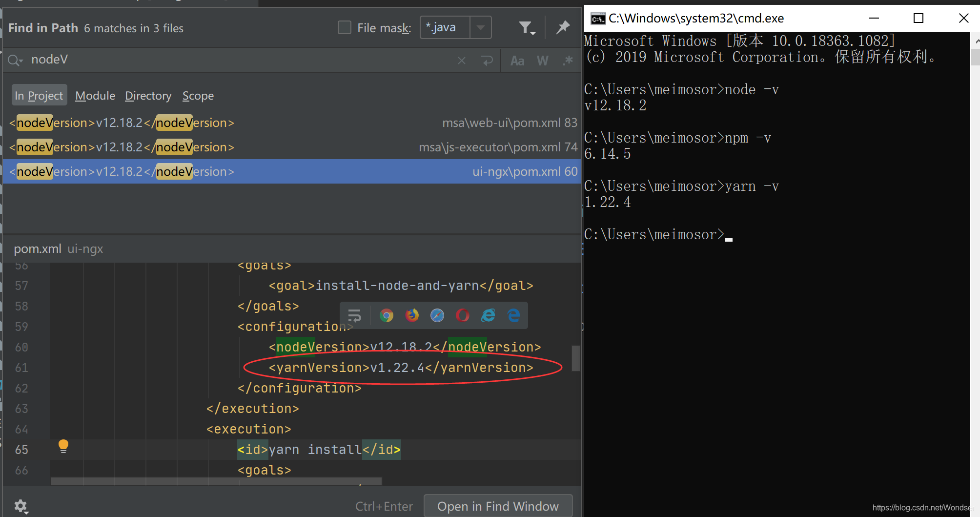The image size is (980, 517).
Task: Pin the Find in Path window
Action: pyautogui.click(x=563, y=27)
